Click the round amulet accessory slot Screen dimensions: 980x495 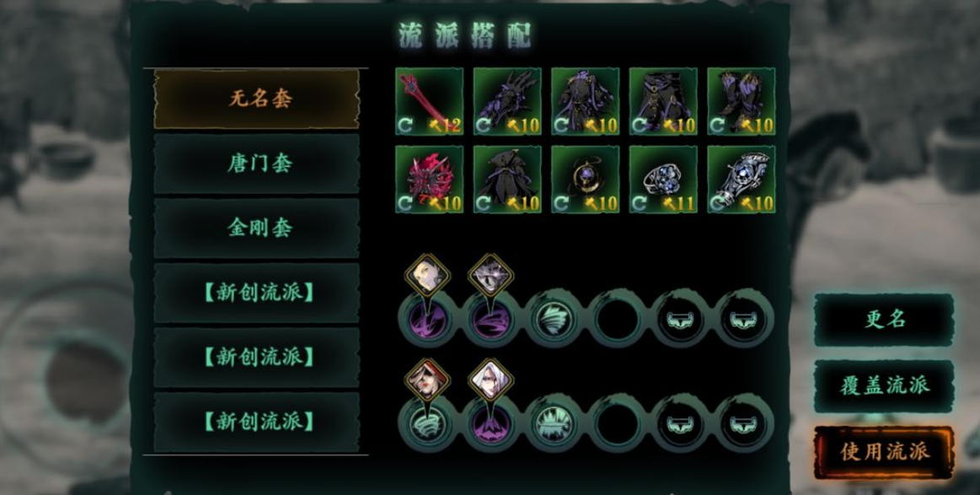pos(585,180)
